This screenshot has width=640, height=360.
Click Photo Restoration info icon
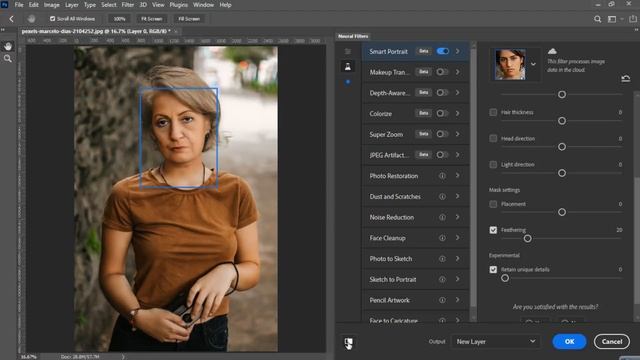coord(442,176)
